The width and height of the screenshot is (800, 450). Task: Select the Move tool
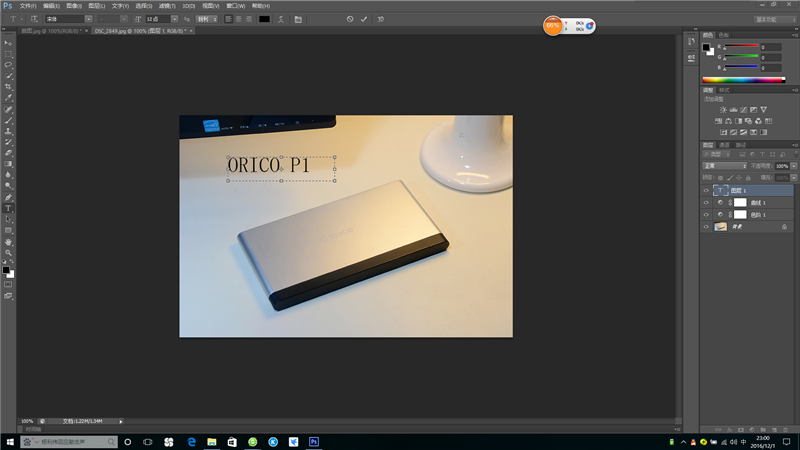pyautogui.click(x=8, y=43)
